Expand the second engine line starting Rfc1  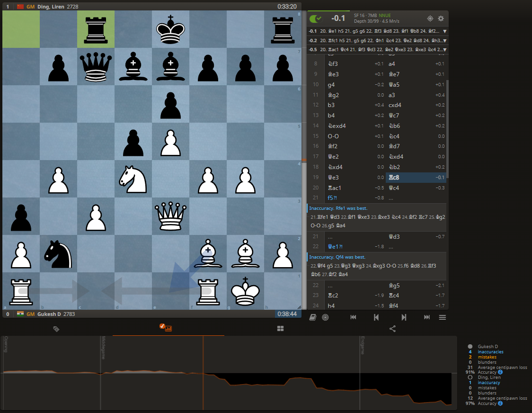[x=444, y=40]
